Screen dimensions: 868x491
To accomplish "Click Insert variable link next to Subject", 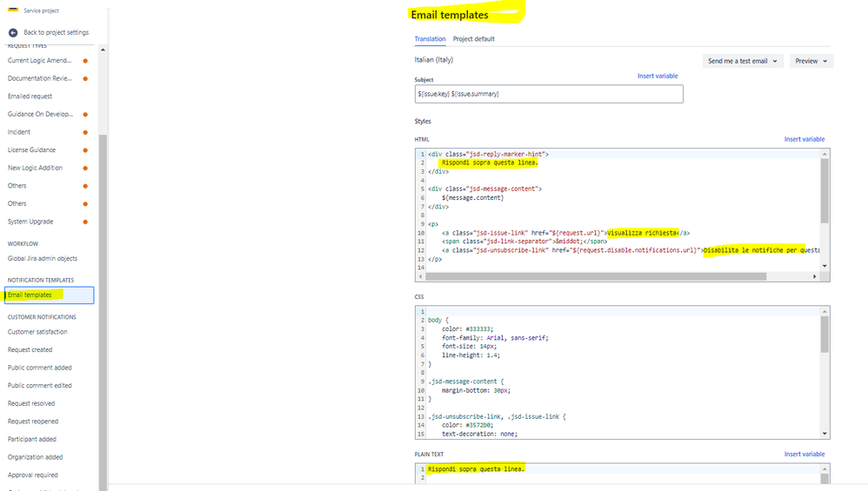I will coord(658,76).
